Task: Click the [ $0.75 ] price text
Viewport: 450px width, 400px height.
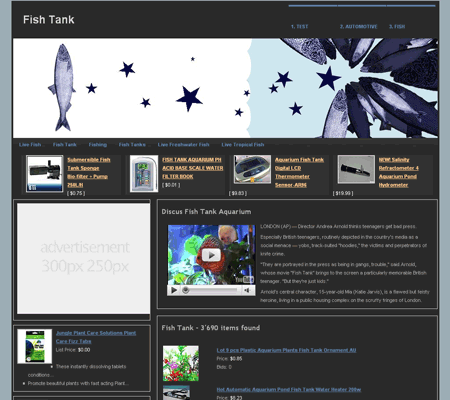Action: pos(76,193)
